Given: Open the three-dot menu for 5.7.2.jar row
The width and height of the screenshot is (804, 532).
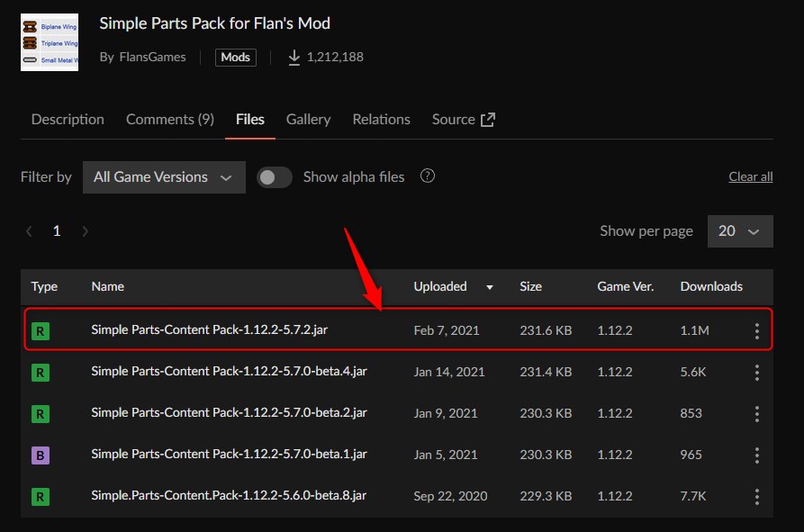Looking at the screenshot, I should [757, 330].
